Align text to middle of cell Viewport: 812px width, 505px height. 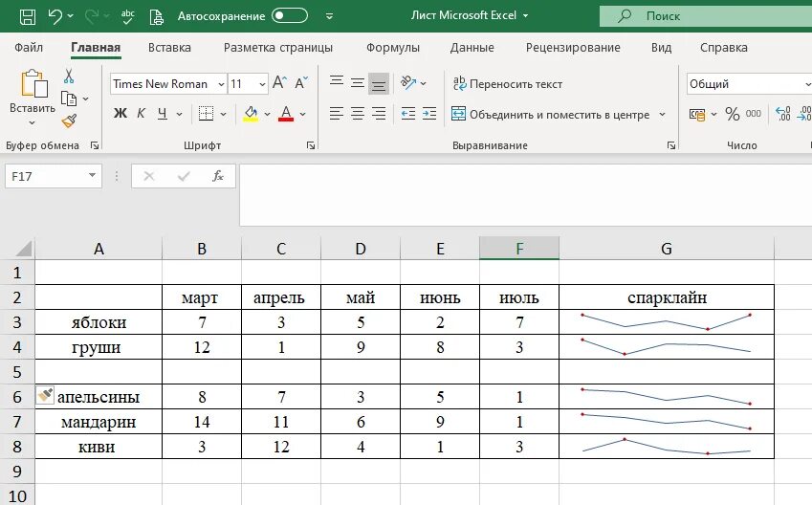coord(358,82)
